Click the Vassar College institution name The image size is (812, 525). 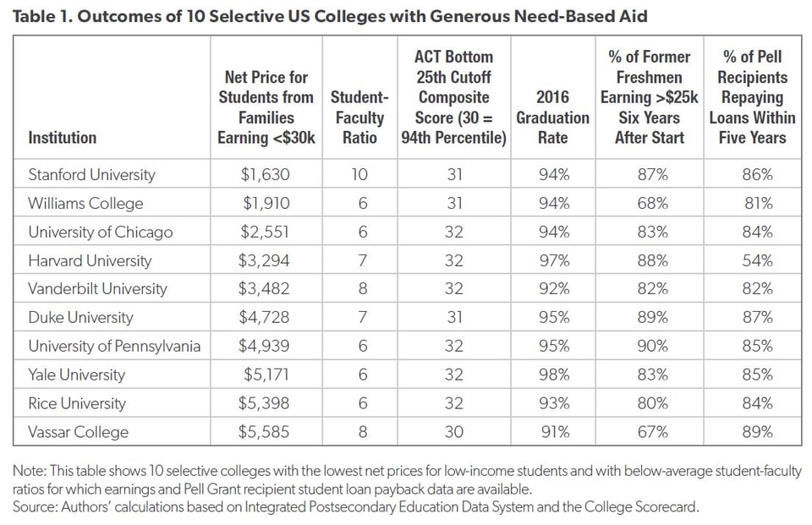point(79,432)
